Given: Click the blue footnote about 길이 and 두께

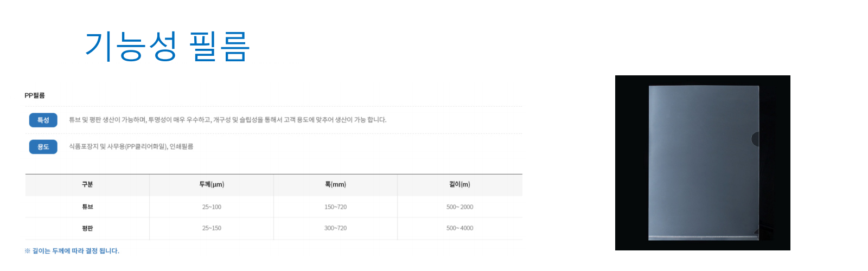Looking at the screenshot, I should coord(72,251).
